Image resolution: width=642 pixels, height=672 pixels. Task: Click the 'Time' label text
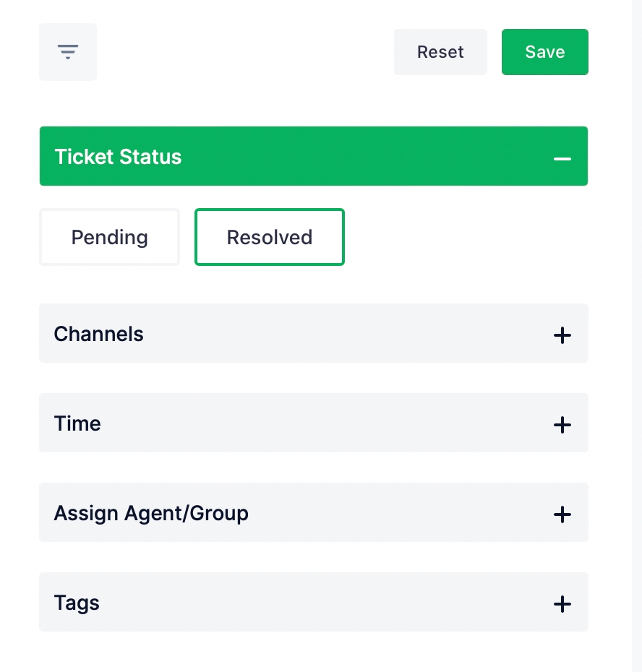point(77,423)
